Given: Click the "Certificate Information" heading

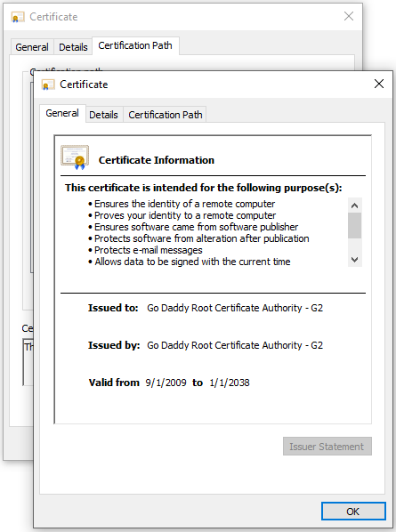Looking at the screenshot, I should 157,160.
